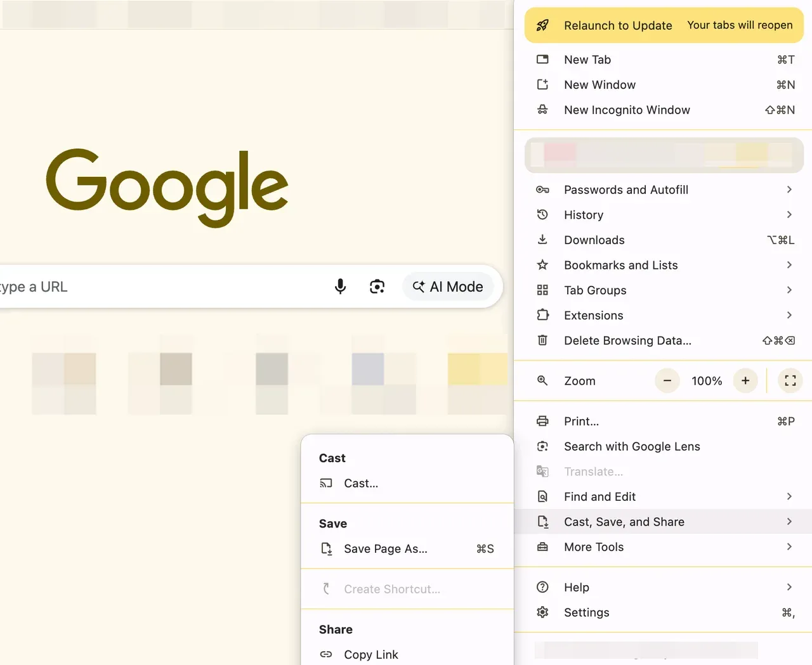The height and width of the screenshot is (665, 812).
Task: Select Cast… in the submenu
Action: click(407, 483)
